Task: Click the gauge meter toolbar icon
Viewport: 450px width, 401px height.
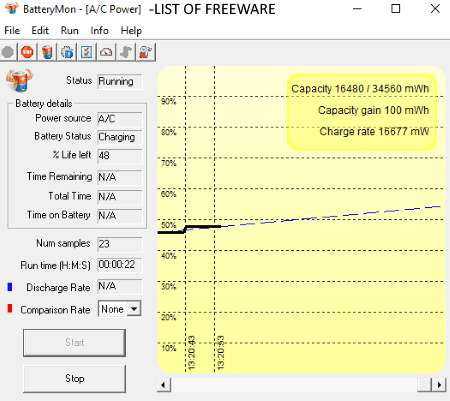Action: pyautogui.click(x=106, y=52)
